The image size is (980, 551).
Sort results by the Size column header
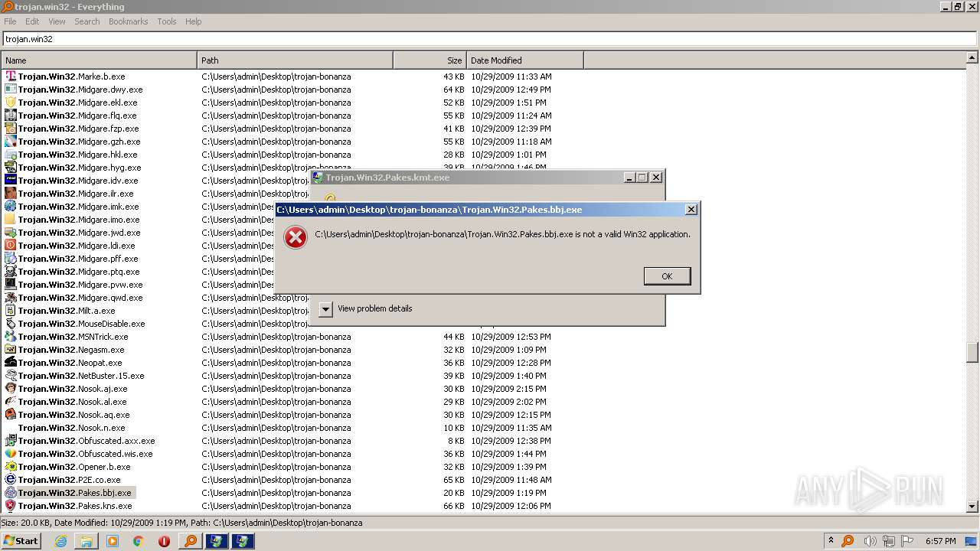click(x=430, y=60)
